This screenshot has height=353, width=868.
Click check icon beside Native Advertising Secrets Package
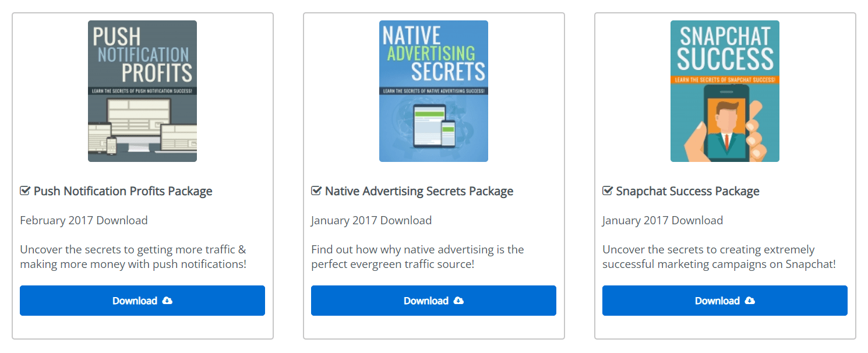pyautogui.click(x=316, y=191)
